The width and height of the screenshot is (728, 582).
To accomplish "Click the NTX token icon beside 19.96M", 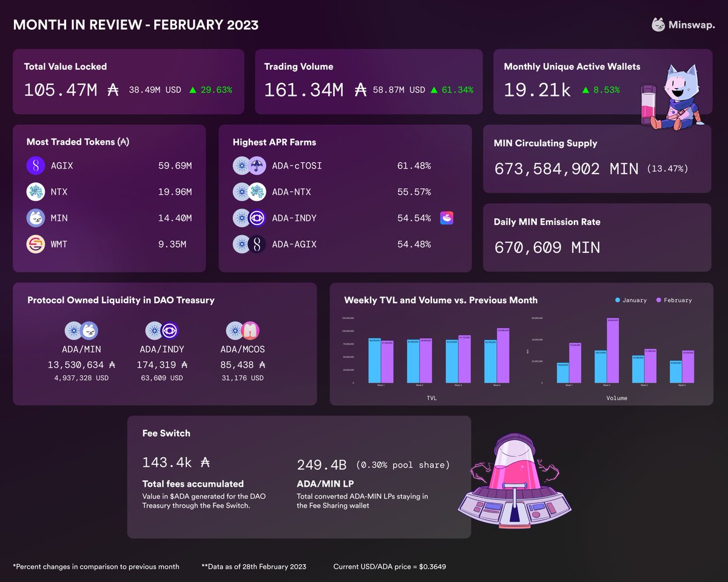I will pyautogui.click(x=36, y=192).
